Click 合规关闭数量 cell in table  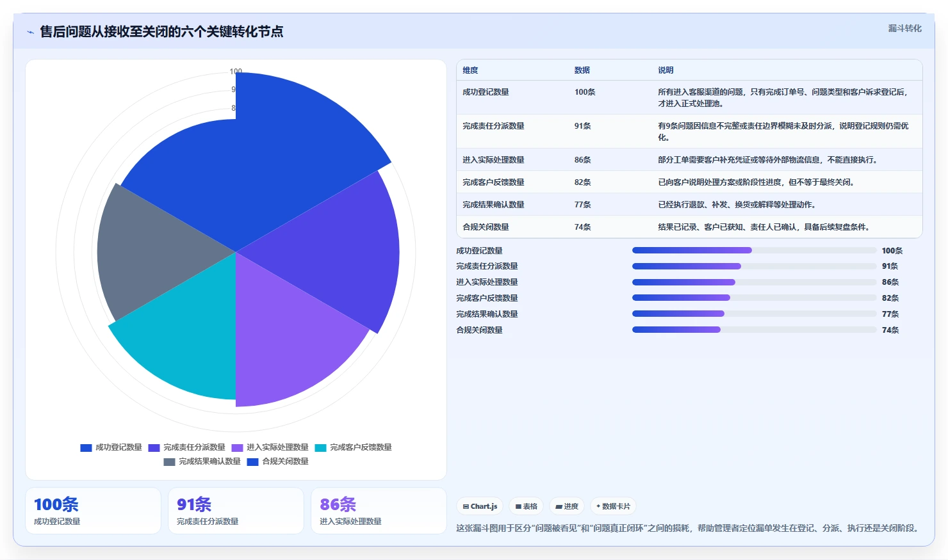(486, 227)
